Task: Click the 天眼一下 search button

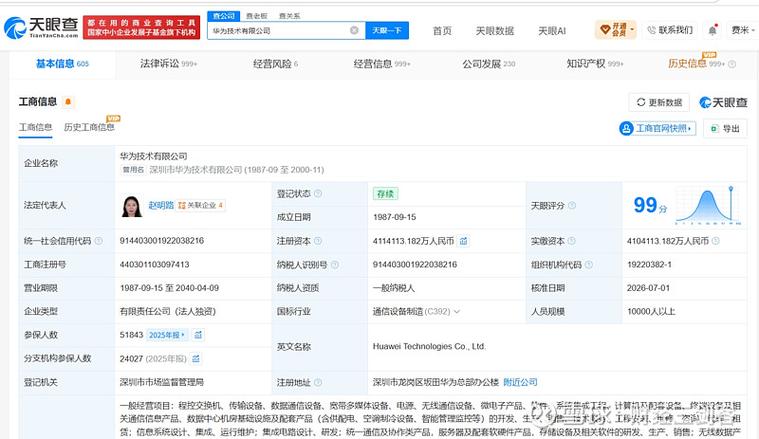Action: (387, 30)
